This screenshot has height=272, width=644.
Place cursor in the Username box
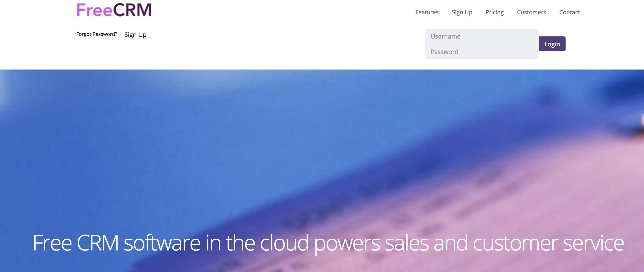click(482, 36)
